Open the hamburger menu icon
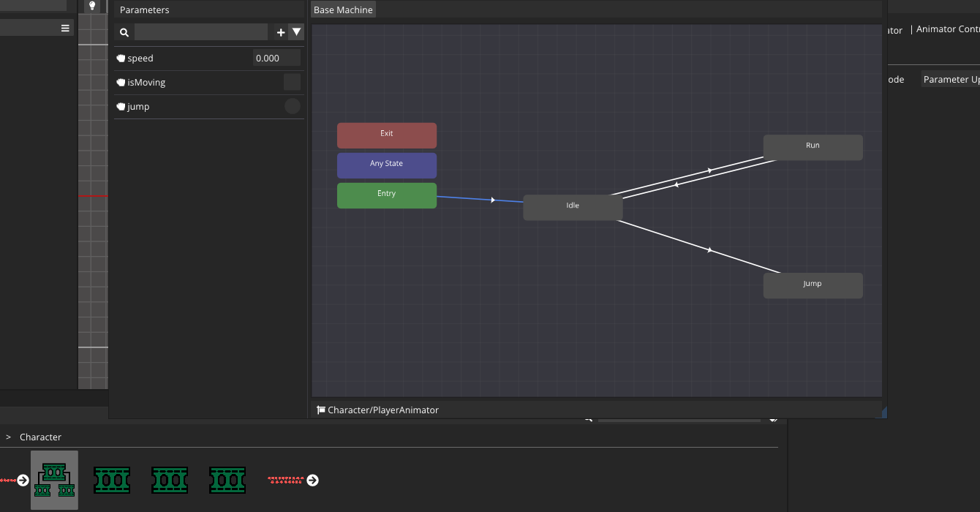Viewport: 980px width, 512px height. pyautogui.click(x=65, y=28)
